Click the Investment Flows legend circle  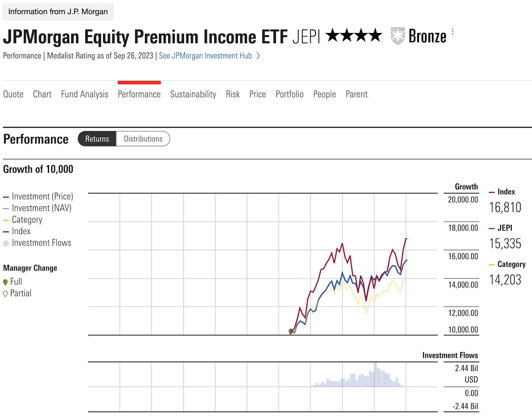(6, 243)
